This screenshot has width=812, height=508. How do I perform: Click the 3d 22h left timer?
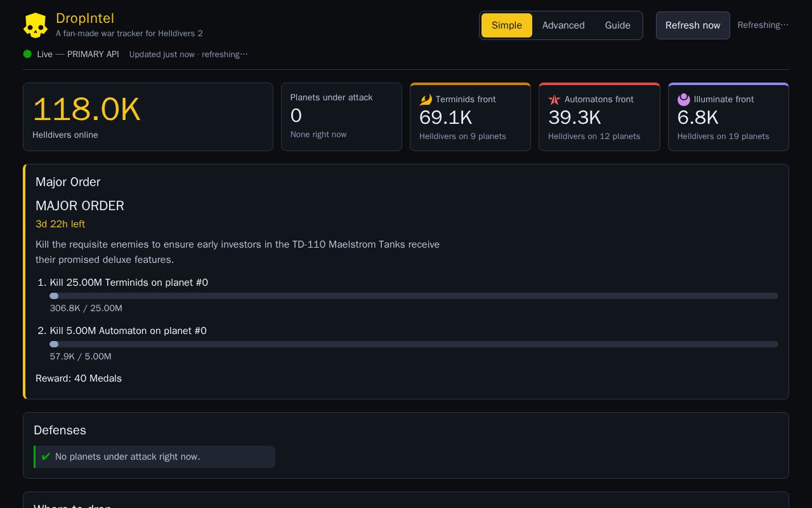60,224
